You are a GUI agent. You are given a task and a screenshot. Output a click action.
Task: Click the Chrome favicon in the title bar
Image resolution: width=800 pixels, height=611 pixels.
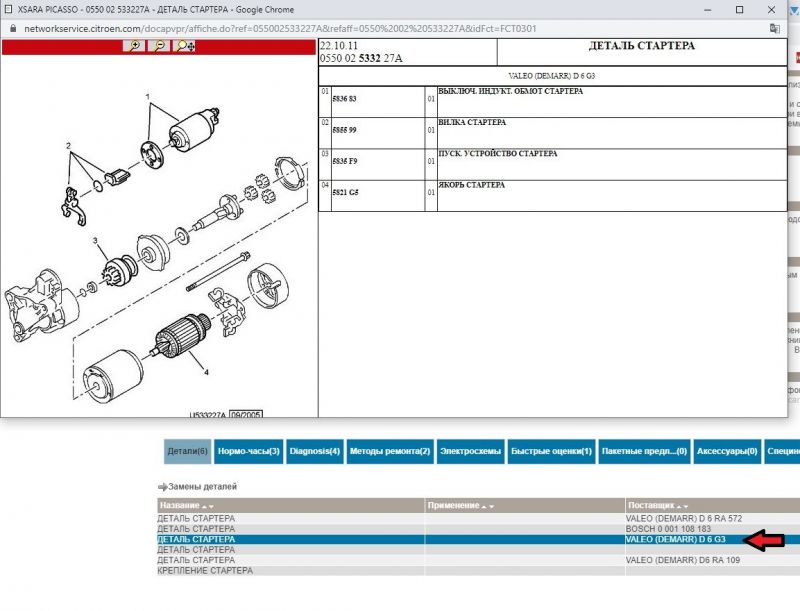(x=9, y=9)
